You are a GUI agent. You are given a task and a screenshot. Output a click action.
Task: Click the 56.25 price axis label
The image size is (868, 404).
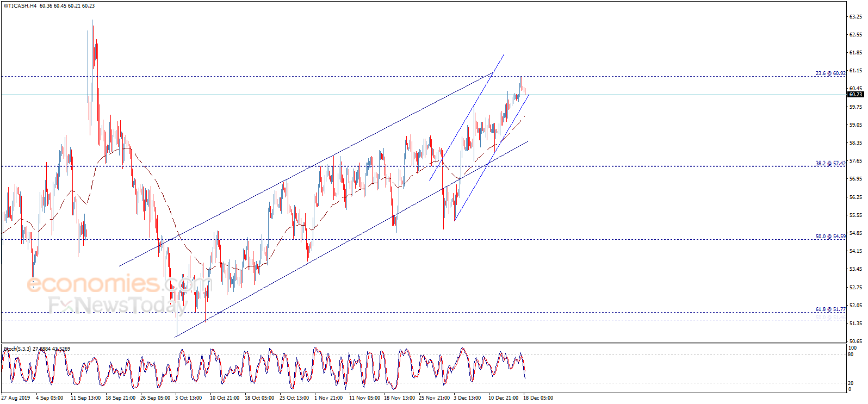[855, 197]
